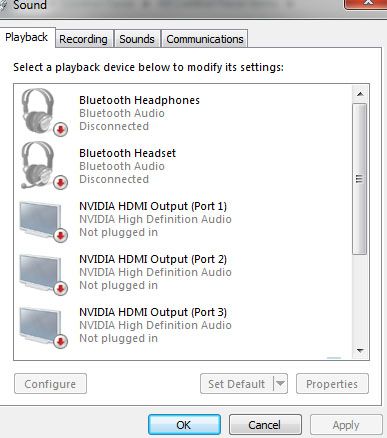Click the red arrow badge on Bluetooth Headphones

point(61,129)
